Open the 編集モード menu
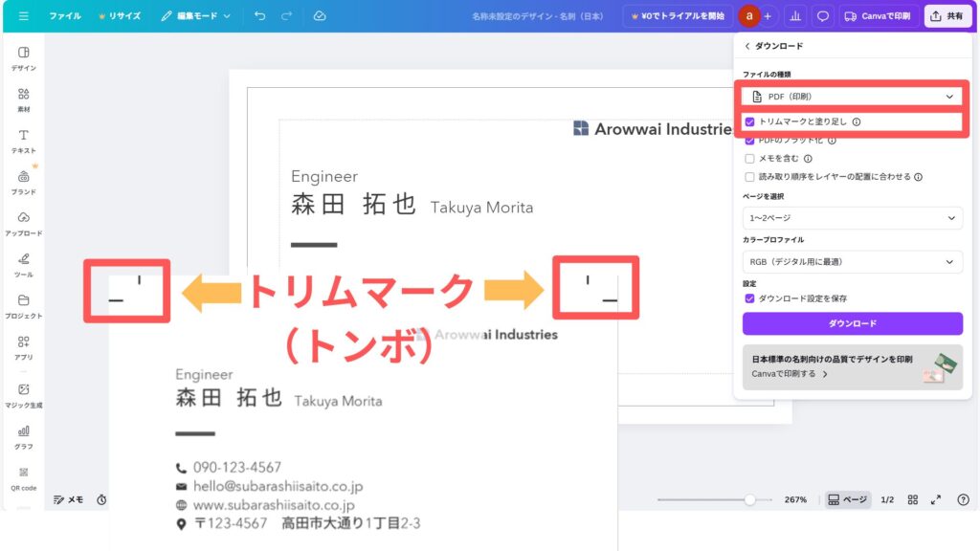This screenshot has height=551, width=980. click(196, 16)
